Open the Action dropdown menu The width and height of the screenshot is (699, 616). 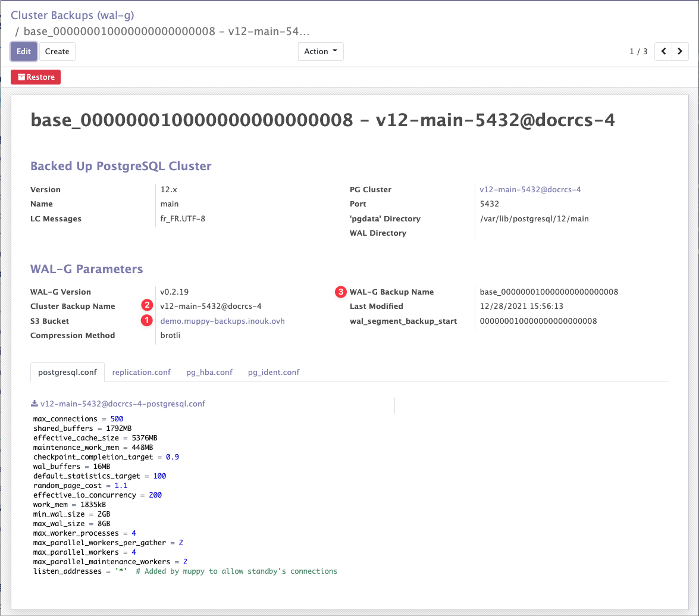[x=321, y=52]
